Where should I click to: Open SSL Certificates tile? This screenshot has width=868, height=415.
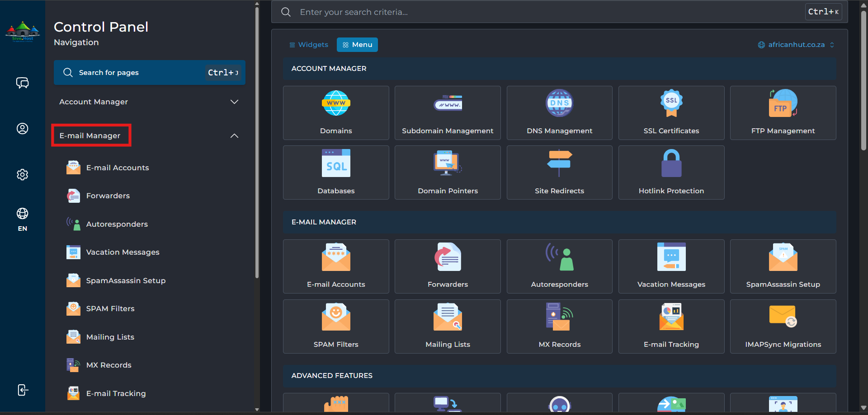point(671,113)
